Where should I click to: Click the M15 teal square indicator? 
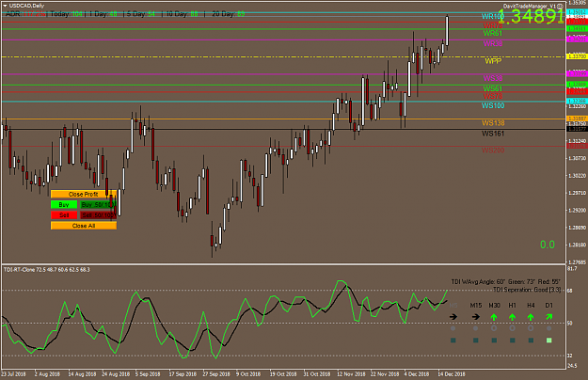click(x=475, y=340)
